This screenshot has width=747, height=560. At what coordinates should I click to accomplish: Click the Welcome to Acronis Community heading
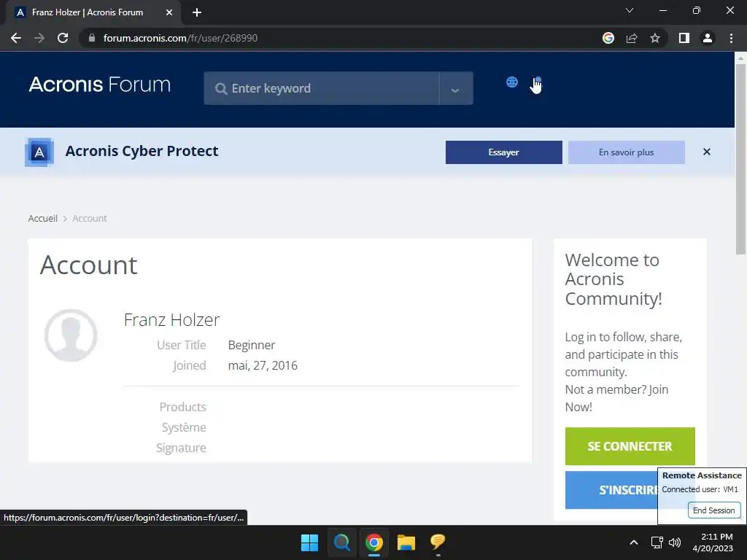614,279
